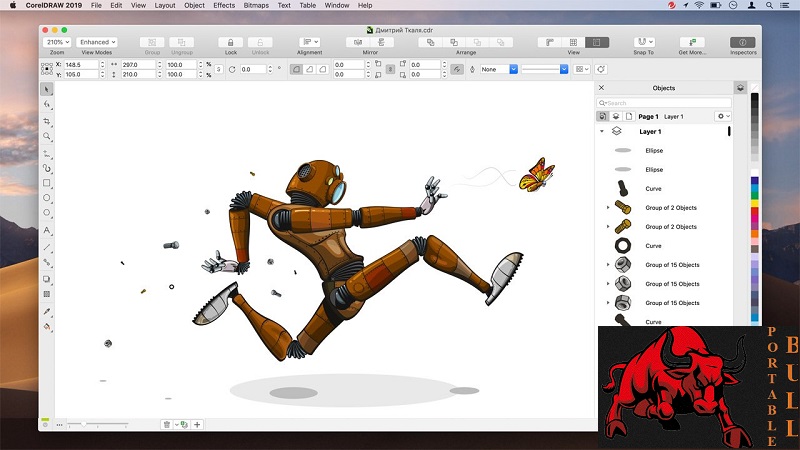Toggle the lock ratio button
Screen dimensions: 800x450
click(x=219, y=69)
